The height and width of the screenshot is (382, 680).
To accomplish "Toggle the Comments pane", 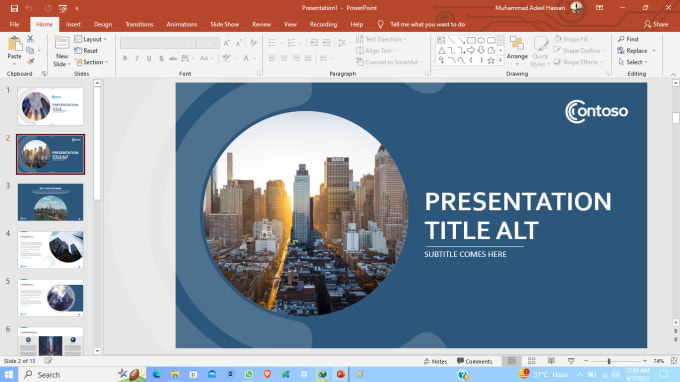I will tap(474, 361).
